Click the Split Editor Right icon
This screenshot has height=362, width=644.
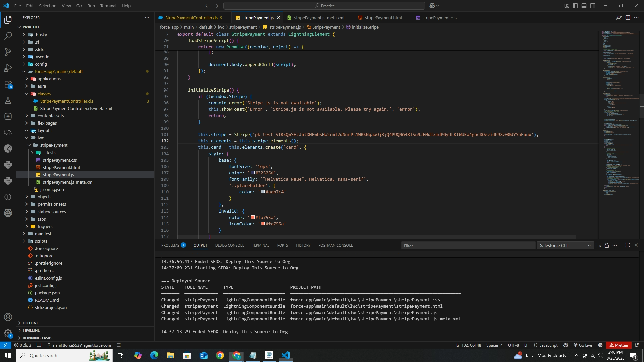coord(628,18)
